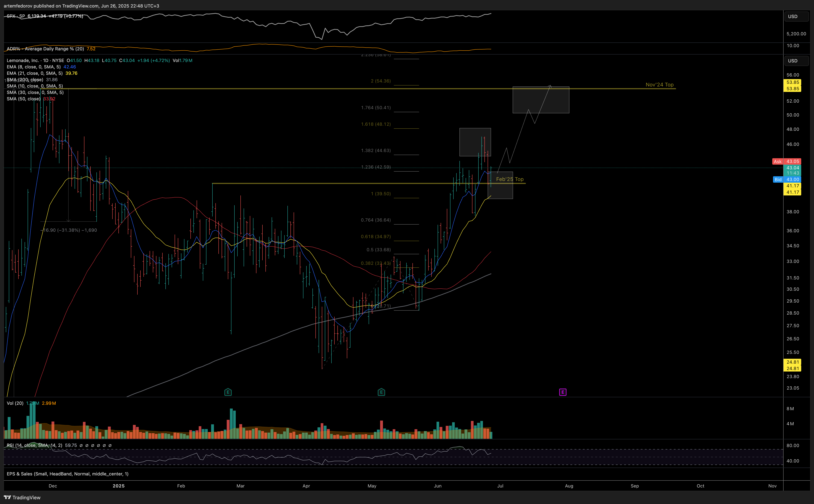Click the -16.90 (-31.38%) price range label
This screenshot has width=814, height=504.
[x=69, y=230]
